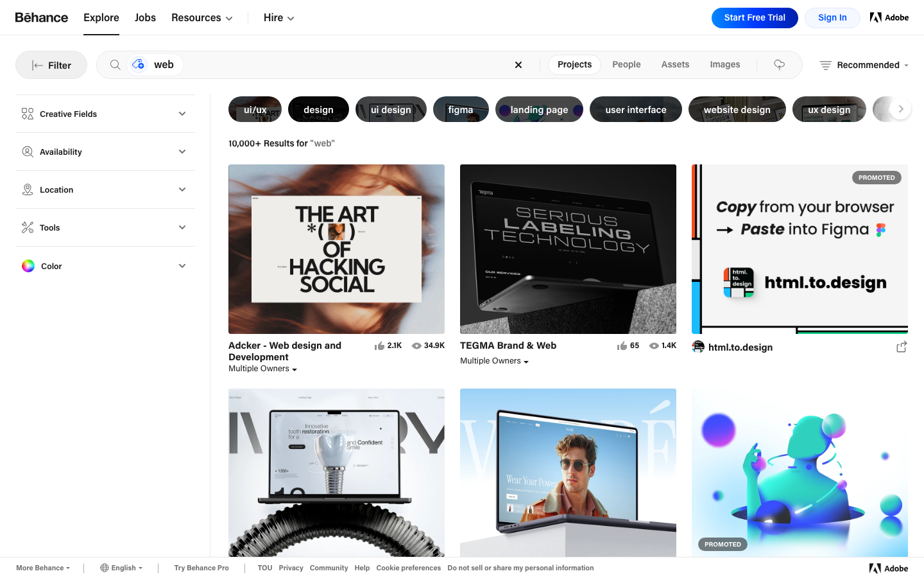Click the Adobe logo in the footer
Screen dimensions: 924x578
pyautogui.click(x=889, y=568)
